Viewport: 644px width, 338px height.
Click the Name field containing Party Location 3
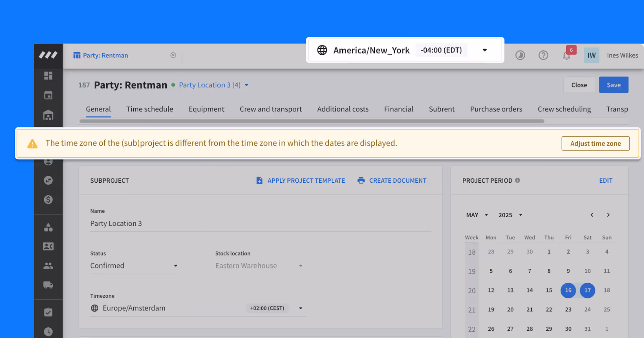click(261, 223)
